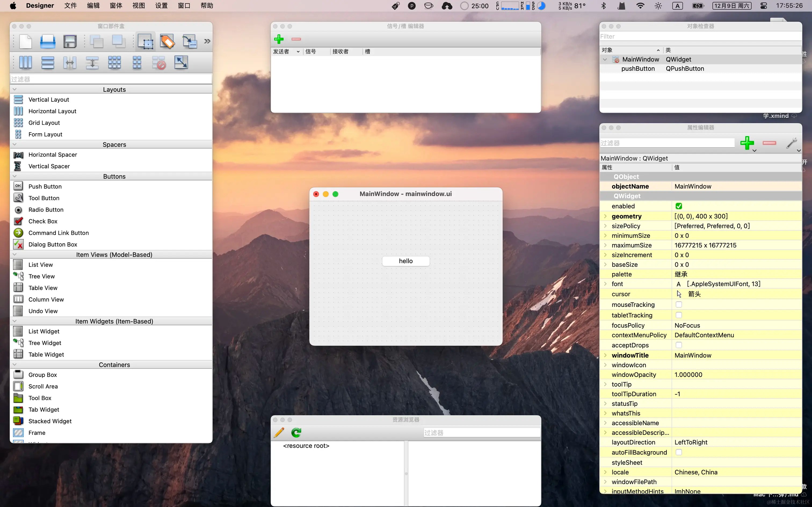Edit resources with the pencil icon
This screenshot has height=507, width=812.
[278, 432]
